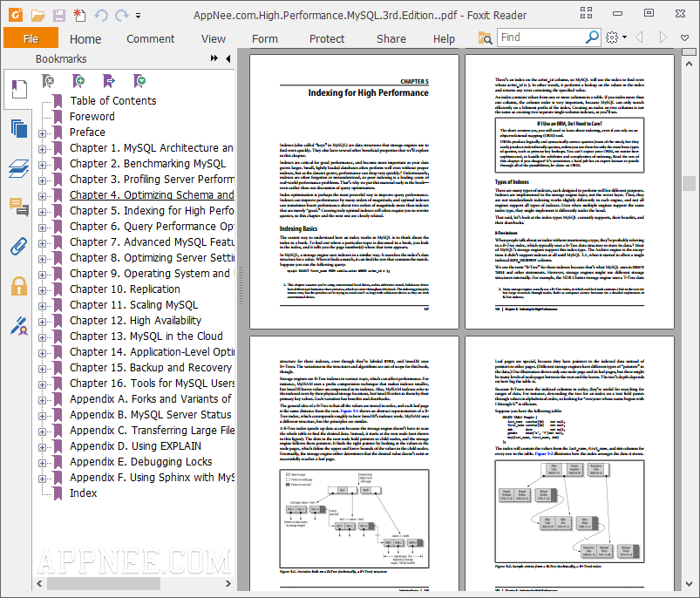Open the Table of Contents bookmark
The height and width of the screenshot is (598, 700).
click(113, 101)
